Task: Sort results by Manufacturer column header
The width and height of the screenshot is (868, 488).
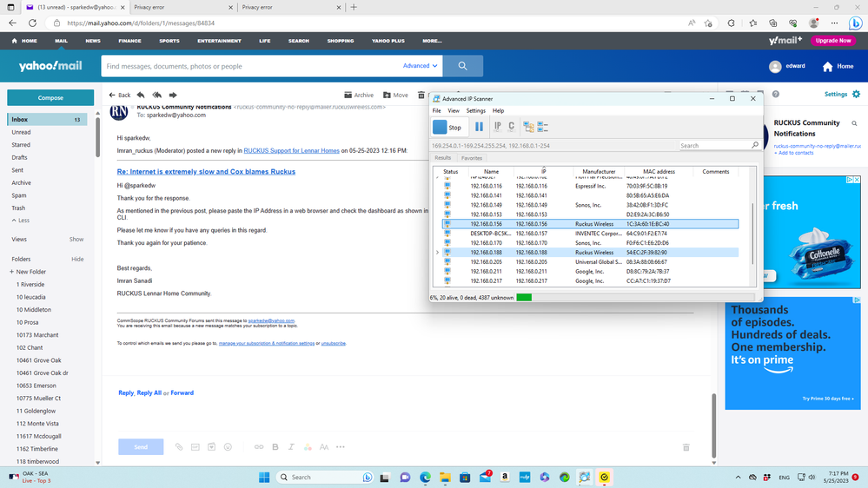Action: (x=599, y=172)
